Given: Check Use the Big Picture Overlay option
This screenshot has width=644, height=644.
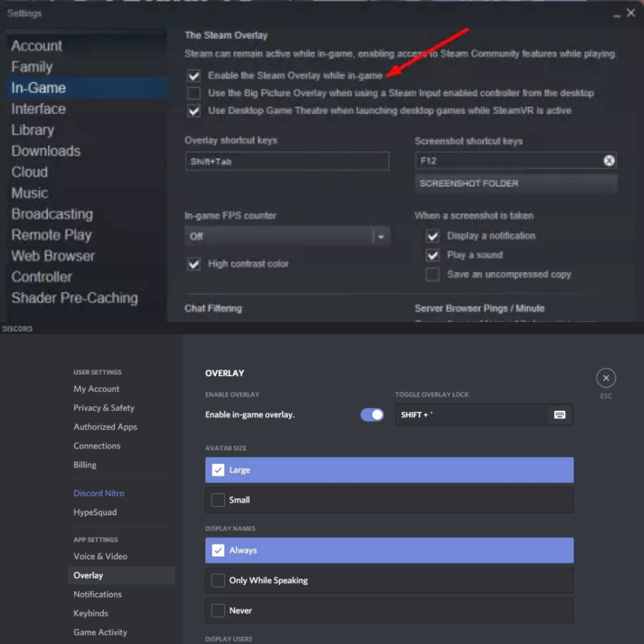Looking at the screenshot, I should pyautogui.click(x=194, y=93).
